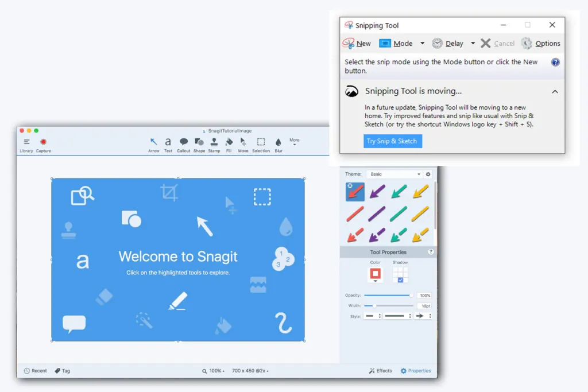This screenshot has width=588, height=392.
Task: Open the arrow end Style dropdown
Action: pyautogui.click(x=423, y=316)
